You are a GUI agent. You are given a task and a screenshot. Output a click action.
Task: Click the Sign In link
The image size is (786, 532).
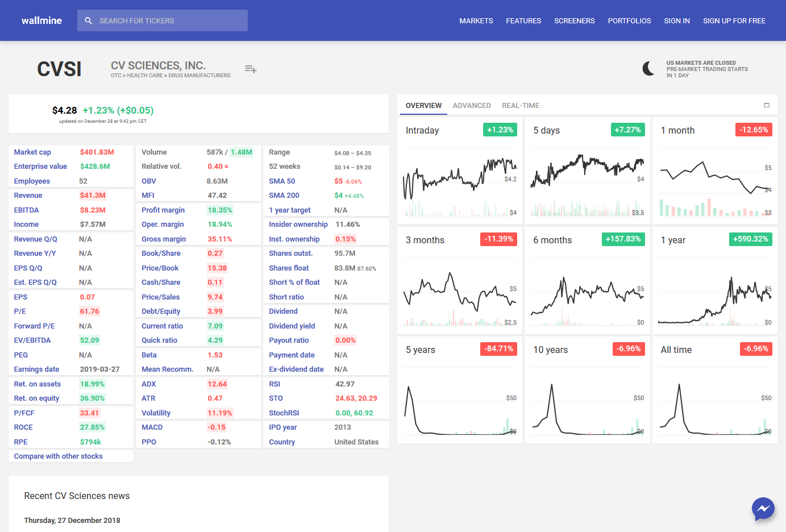[x=676, y=20]
